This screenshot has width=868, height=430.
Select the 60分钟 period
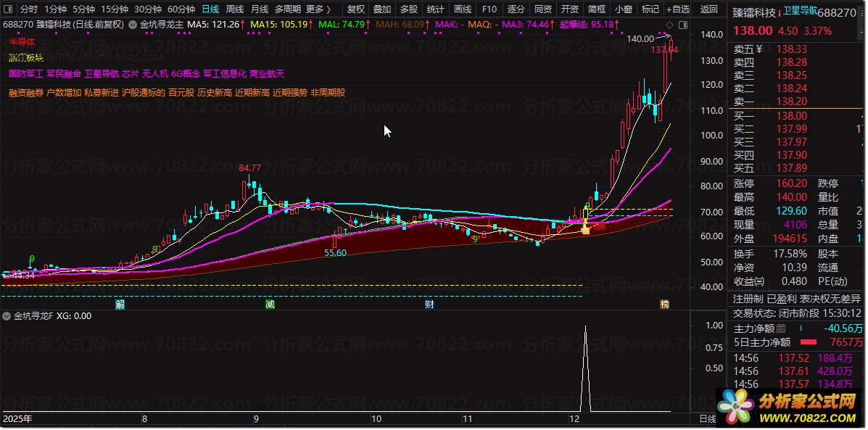(x=181, y=9)
